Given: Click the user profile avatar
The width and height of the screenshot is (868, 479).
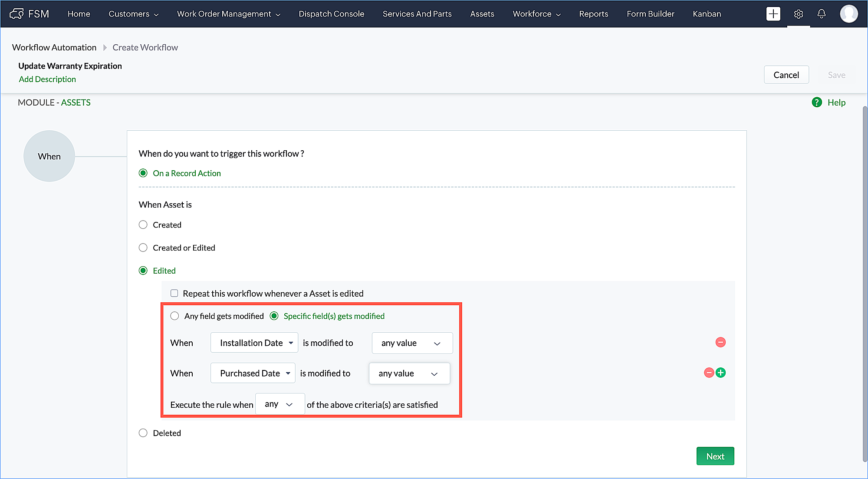Looking at the screenshot, I should pos(848,13).
